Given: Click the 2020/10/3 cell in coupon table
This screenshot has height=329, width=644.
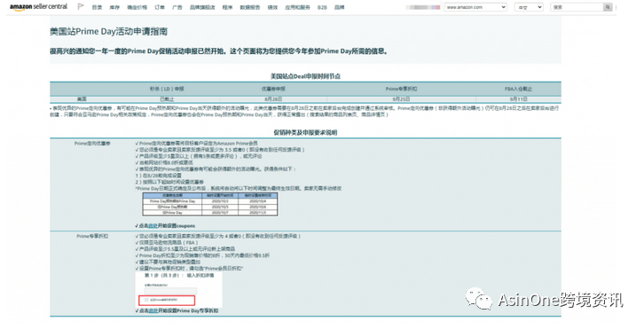Looking at the screenshot, I should pyautogui.click(x=220, y=201).
